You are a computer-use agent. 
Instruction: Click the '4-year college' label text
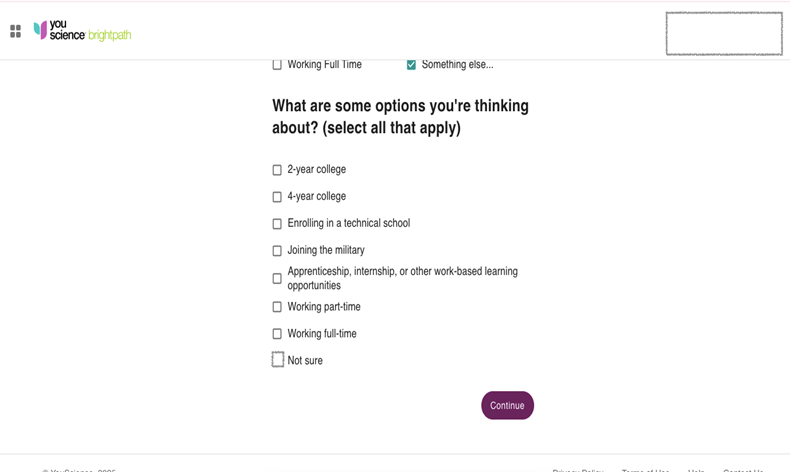[317, 197]
